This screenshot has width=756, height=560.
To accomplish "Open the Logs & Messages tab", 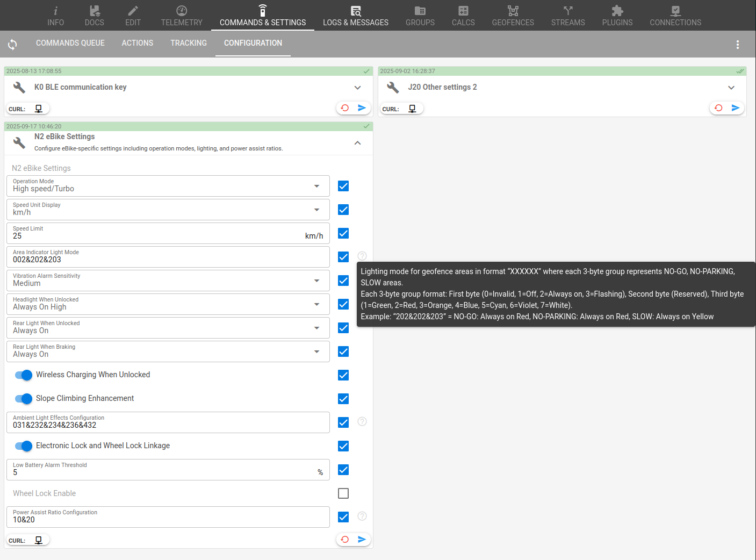I will [x=355, y=16].
